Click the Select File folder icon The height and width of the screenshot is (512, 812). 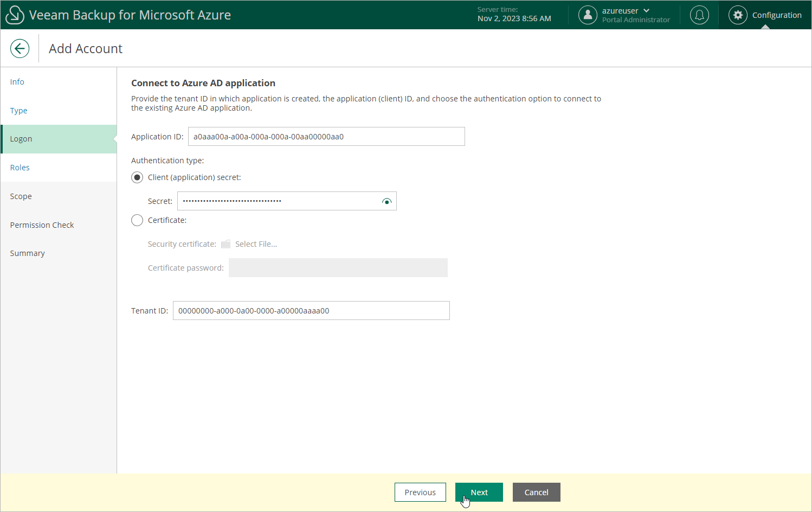[226, 244]
